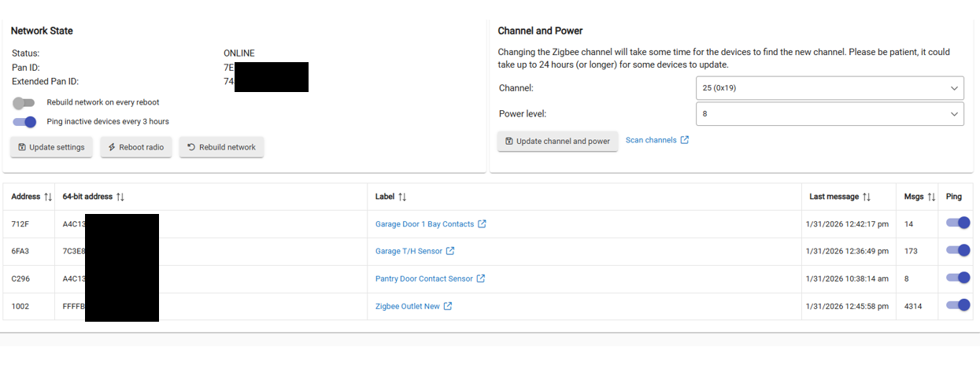Open Pantry Door Contact Sensor device link

pos(423,278)
